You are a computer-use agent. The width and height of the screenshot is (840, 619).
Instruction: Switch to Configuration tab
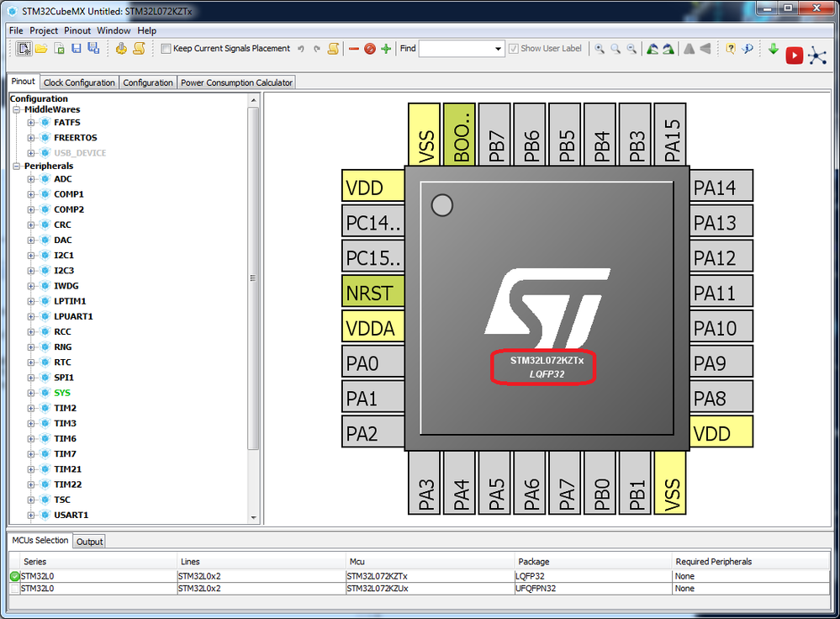coord(148,82)
